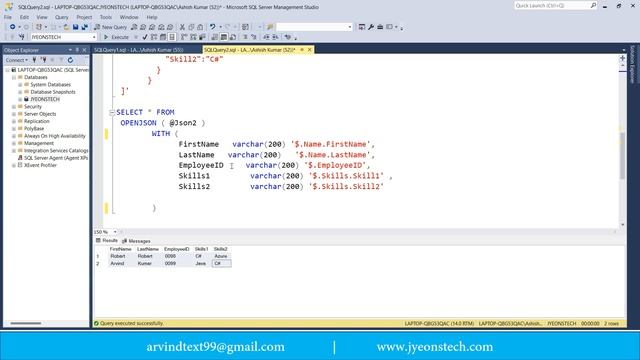The height and width of the screenshot is (360, 640).
Task: Open the Window menu
Action: click(129, 17)
